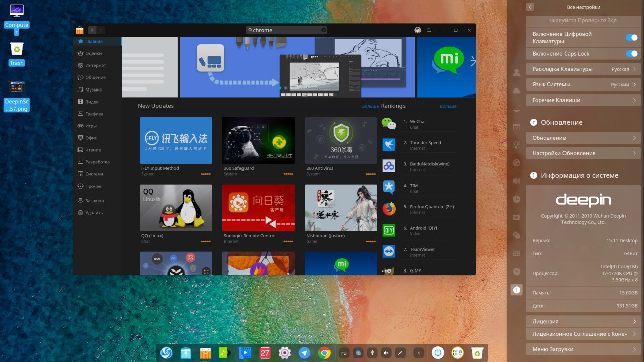Click the App Store user avatar icon
The width and height of the screenshot is (644, 362).
[x=418, y=30]
